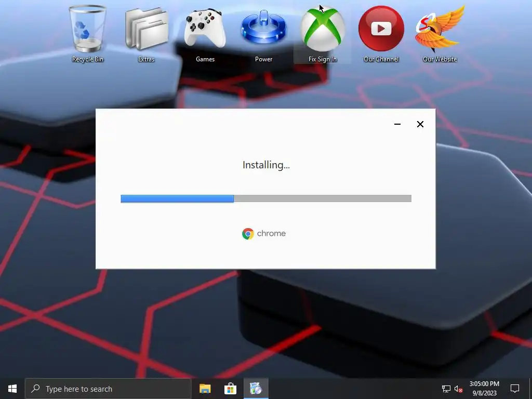Select the installer taskbar icon
This screenshot has width=532, height=399.
click(256, 389)
